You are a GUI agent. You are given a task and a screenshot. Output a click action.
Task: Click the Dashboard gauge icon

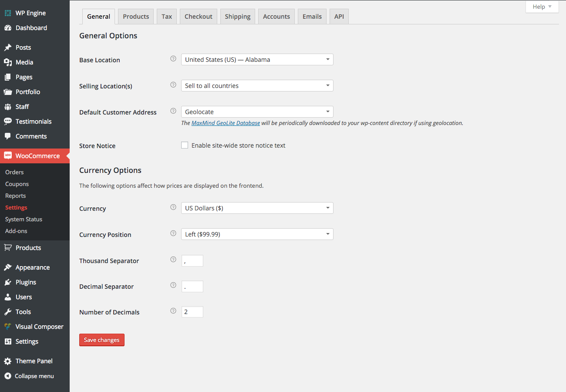(8, 28)
